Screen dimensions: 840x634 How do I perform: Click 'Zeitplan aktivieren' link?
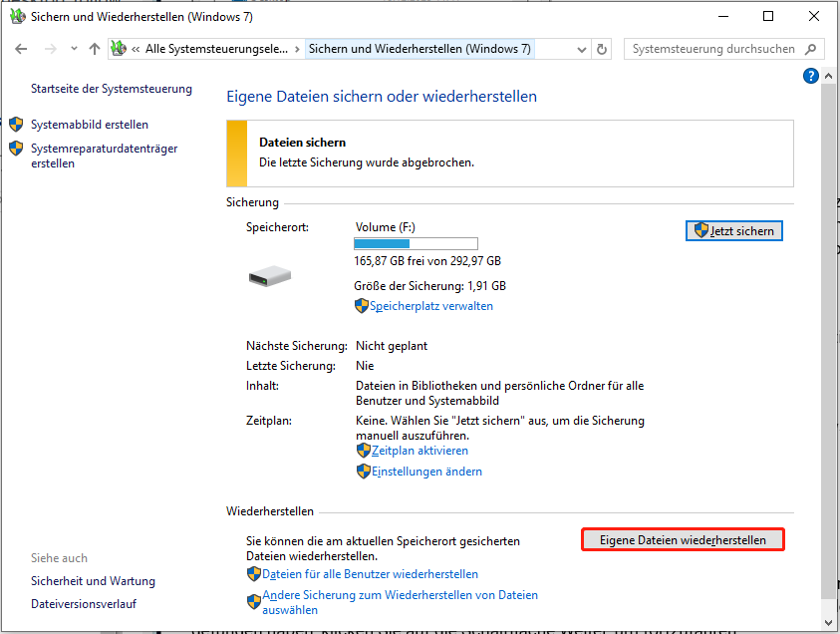tap(420, 451)
